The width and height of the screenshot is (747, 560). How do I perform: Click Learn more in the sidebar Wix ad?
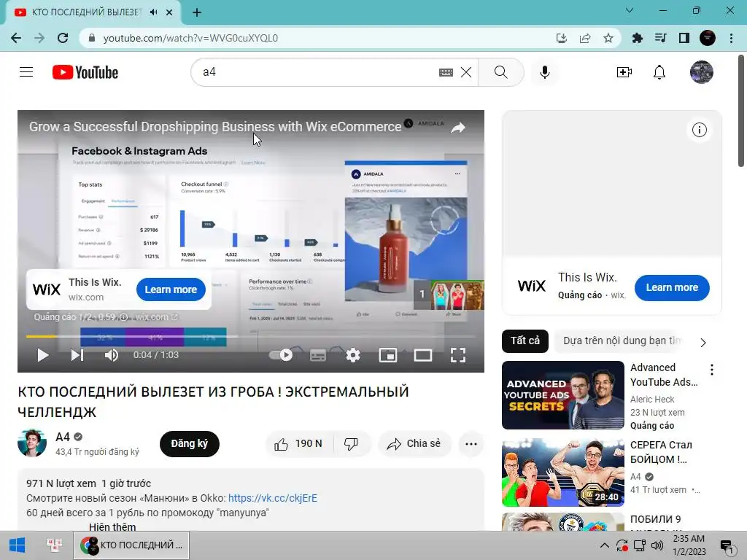point(672,287)
